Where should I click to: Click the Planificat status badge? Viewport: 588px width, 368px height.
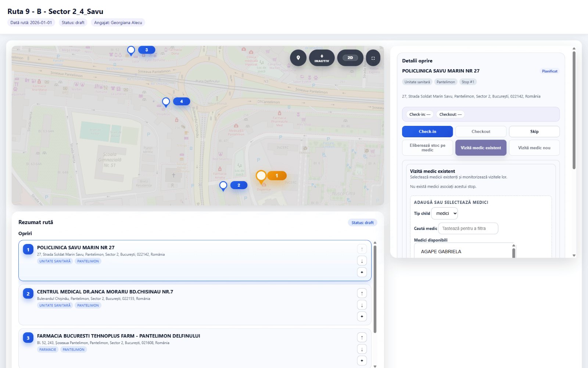[549, 71]
